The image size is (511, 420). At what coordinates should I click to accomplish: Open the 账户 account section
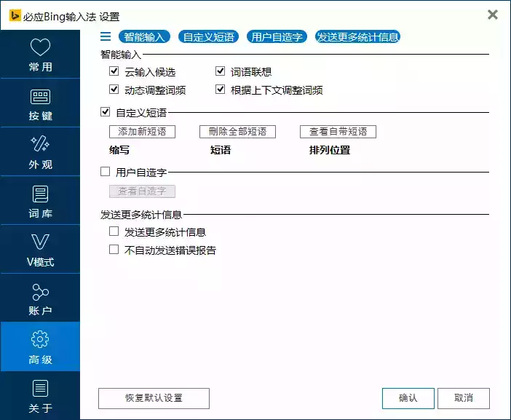(x=40, y=298)
